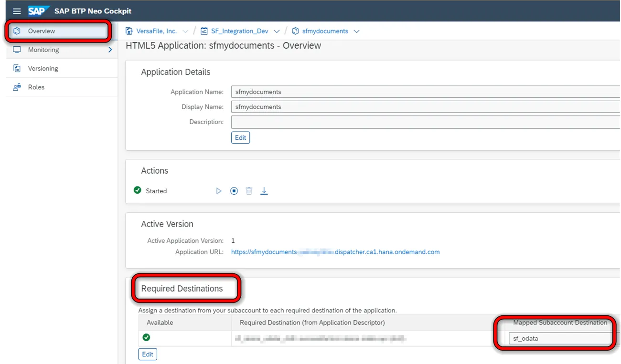Click the SF_Integration_Dev breadcrumb link

tap(240, 31)
